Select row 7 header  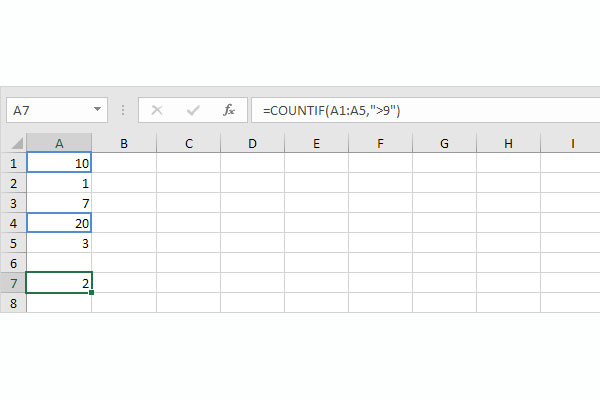click(13, 283)
